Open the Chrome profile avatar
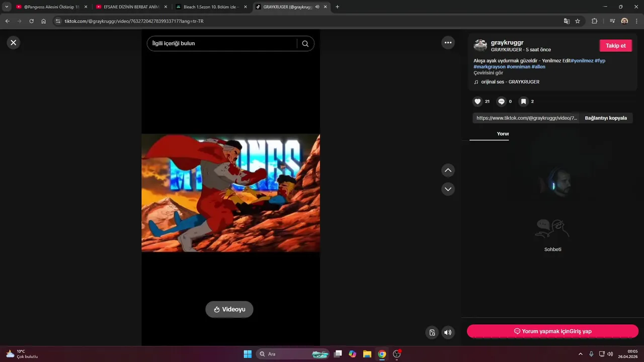The height and width of the screenshot is (362, 644). click(x=624, y=21)
